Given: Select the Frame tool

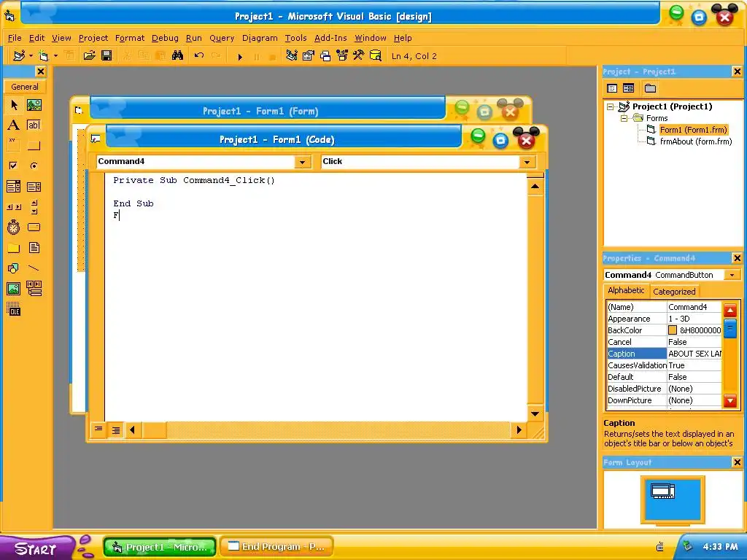Looking at the screenshot, I should [x=14, y=146].
